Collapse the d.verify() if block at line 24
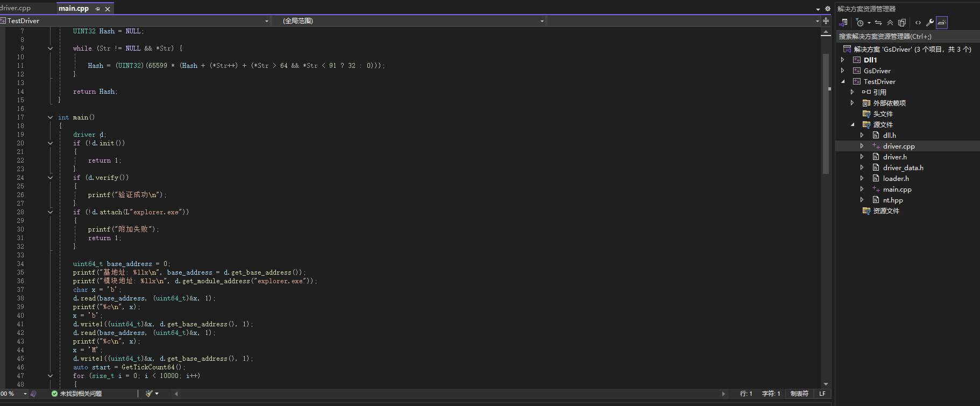 [50, 178]
